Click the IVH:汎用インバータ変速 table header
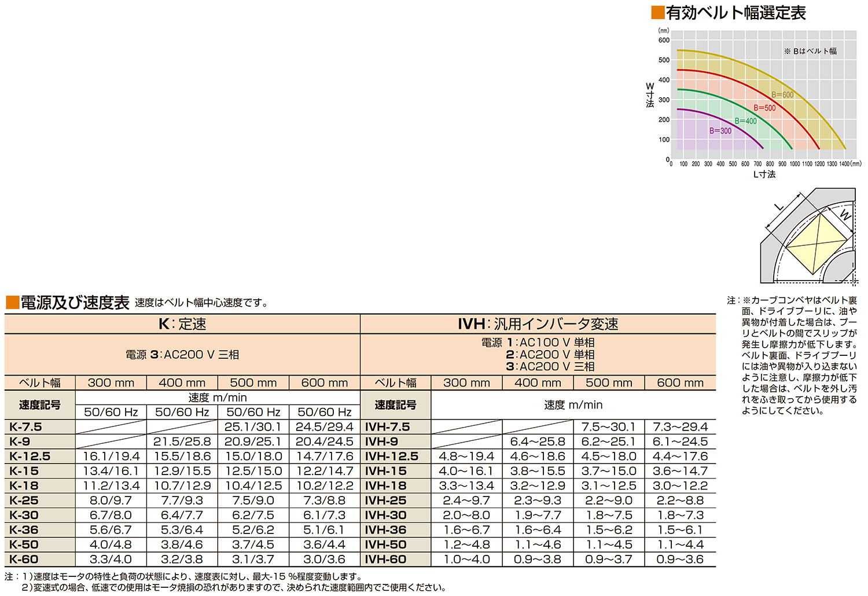The image size is (868, 596). click(538, 324)
